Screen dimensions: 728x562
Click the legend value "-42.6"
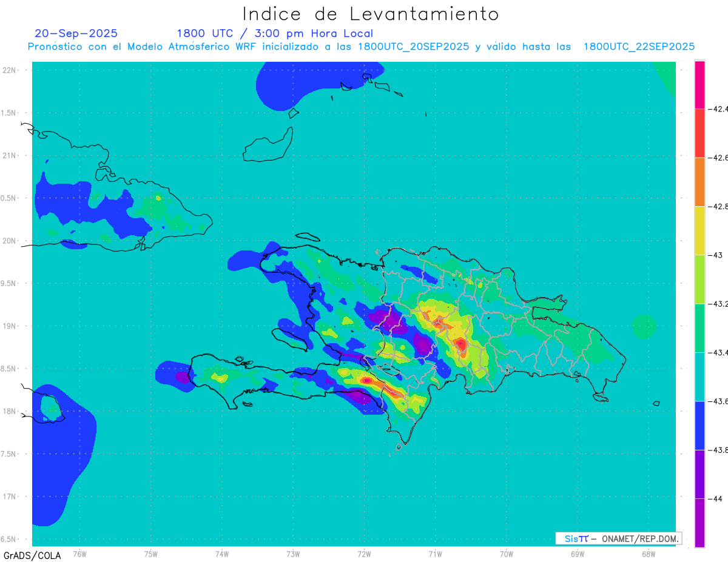click(x=718, y=158)
